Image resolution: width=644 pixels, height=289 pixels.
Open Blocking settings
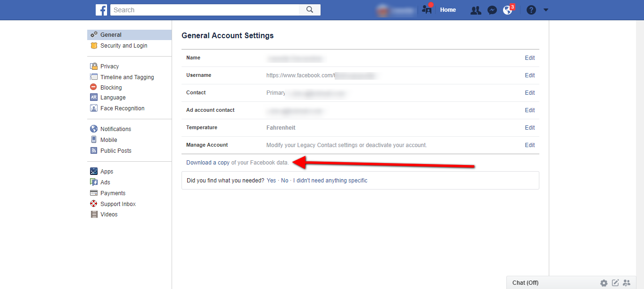tap(111, 88)
